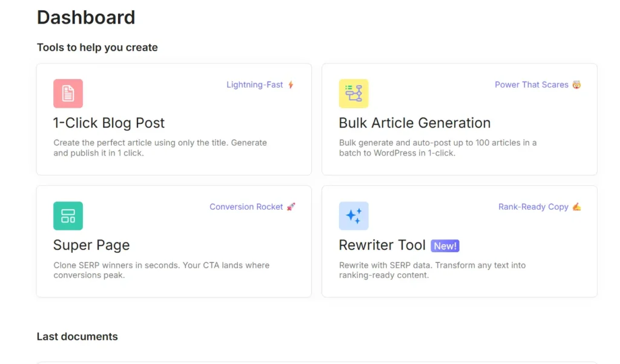
Task: Click the 'Clone SERP winners in seconds' description
Action: [161, 270]
